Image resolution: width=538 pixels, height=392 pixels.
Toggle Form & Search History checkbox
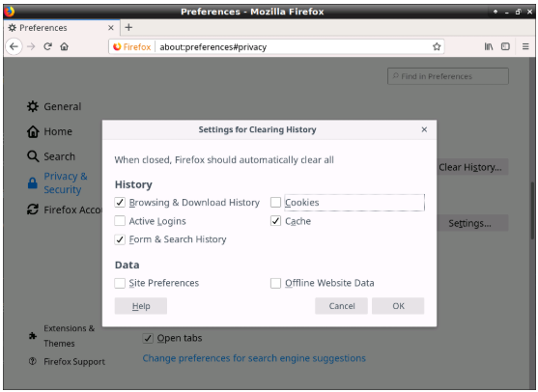coord(120,239)
